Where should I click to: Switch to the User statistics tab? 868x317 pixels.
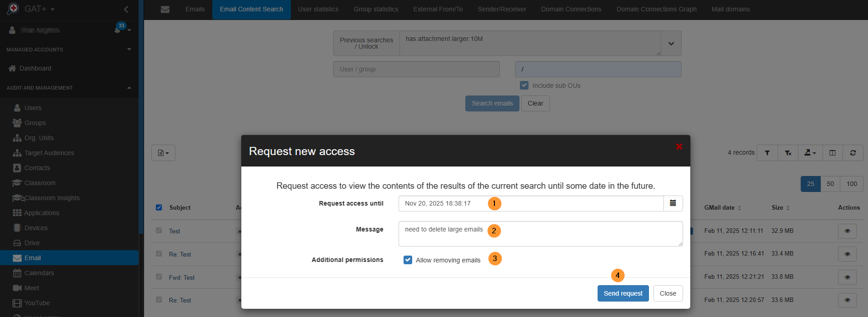pos(318,9)
